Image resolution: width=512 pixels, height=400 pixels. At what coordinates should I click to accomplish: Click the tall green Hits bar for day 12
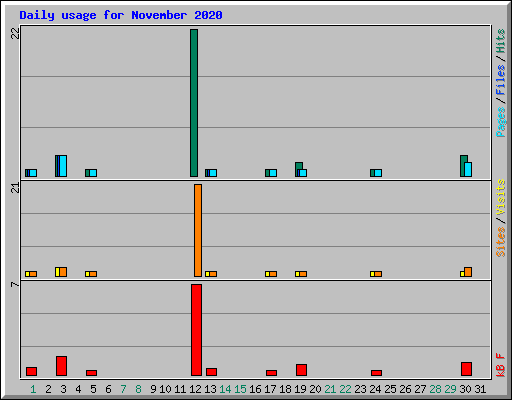click(194, 103)
